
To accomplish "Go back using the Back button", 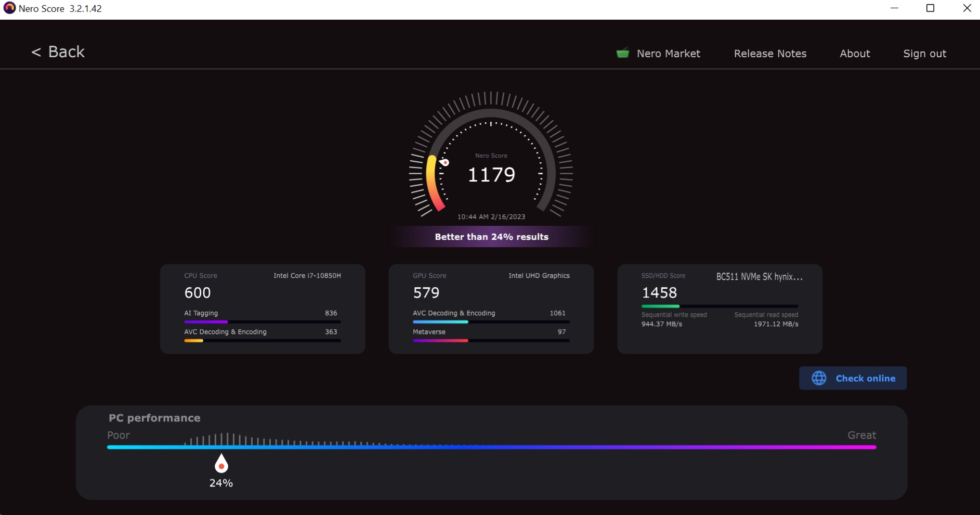I will (x=58, y=52).
